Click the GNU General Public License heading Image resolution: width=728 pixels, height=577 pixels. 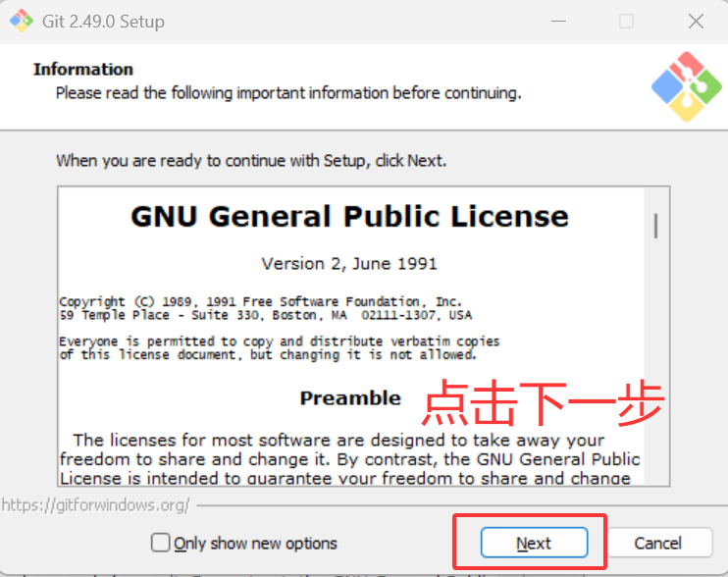[x=349, y=216]
